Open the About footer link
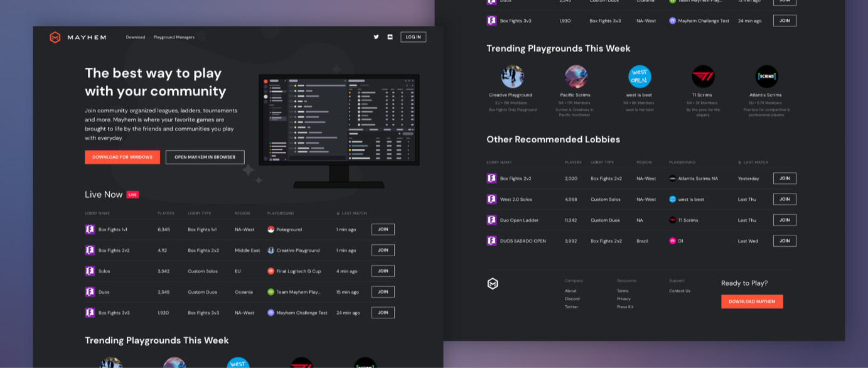 pos(571,291)
